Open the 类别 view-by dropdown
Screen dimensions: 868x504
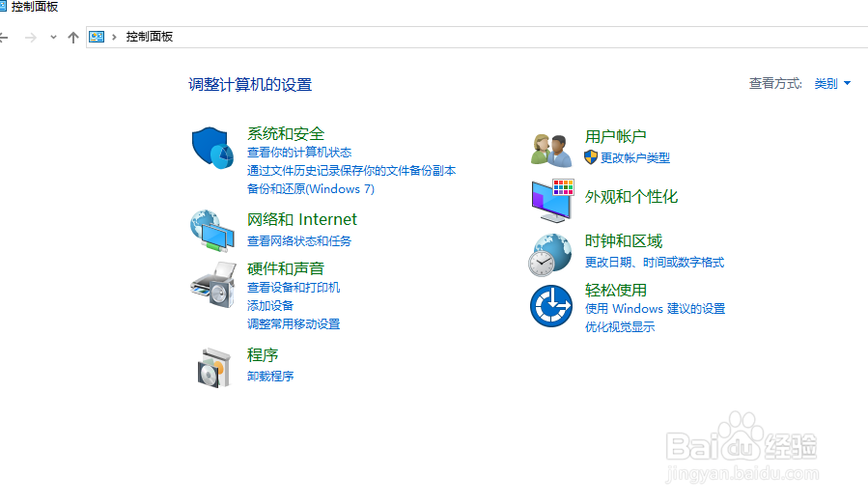point(832,84)
